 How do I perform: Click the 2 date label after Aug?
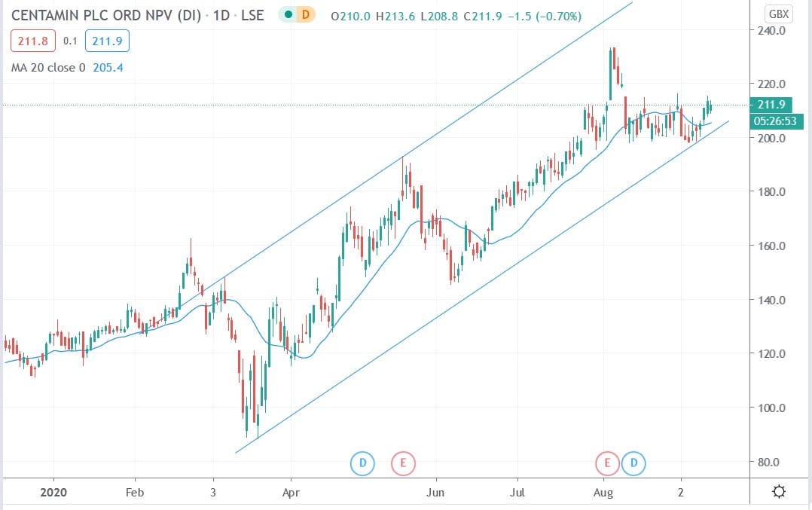click(x=680, y=493)
